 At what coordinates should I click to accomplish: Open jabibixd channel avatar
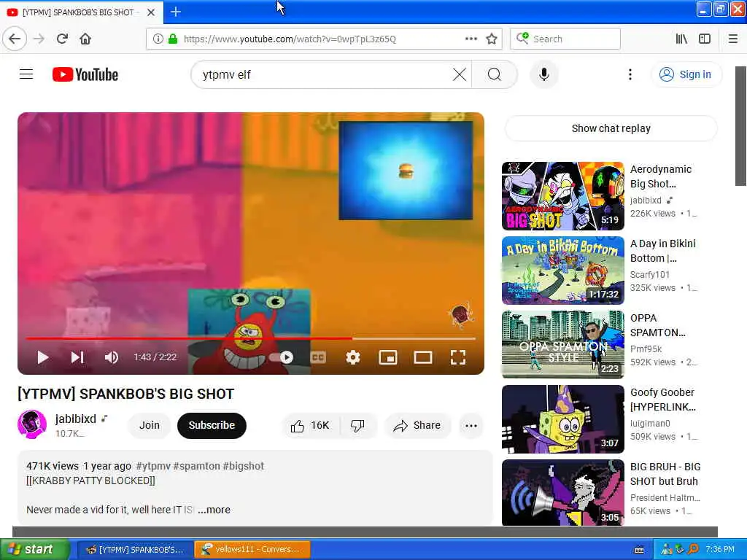click(x=32, y=424)
